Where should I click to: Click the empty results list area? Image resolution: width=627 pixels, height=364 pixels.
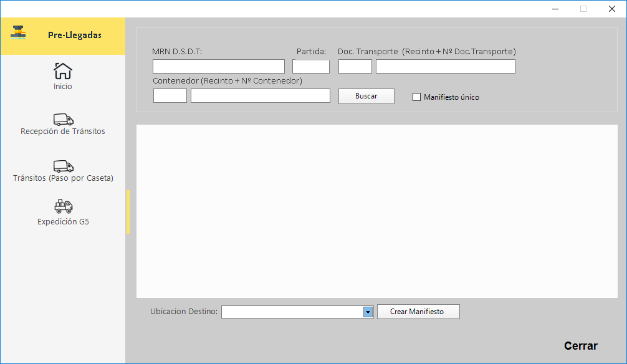click(x=376, y=211)
